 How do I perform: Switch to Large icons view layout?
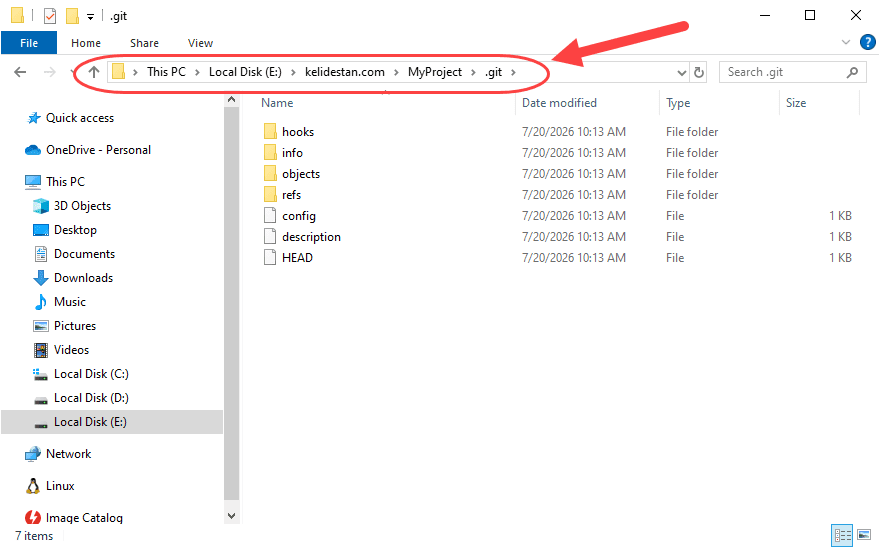[864, 535]
